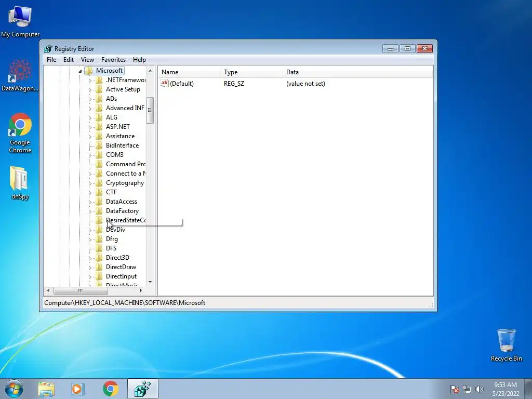Image resolution: width=532 pixels, height=399 pixels.
Task: Open the Help menu
Action: [x=139, y=60]
